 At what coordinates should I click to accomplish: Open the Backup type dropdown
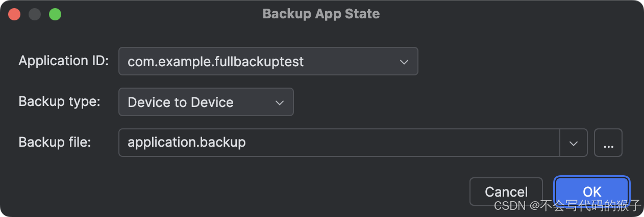206,102
